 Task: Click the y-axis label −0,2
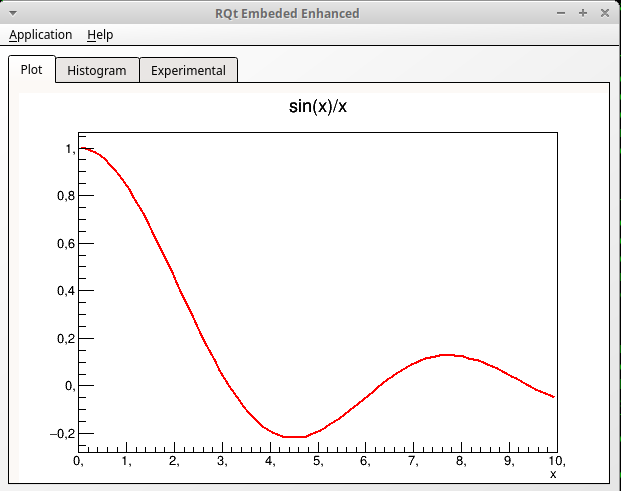63,434
